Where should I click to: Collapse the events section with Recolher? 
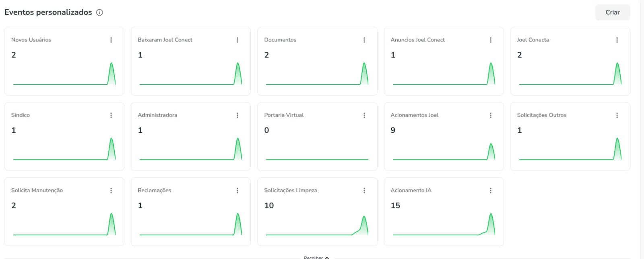coord(316,257)
